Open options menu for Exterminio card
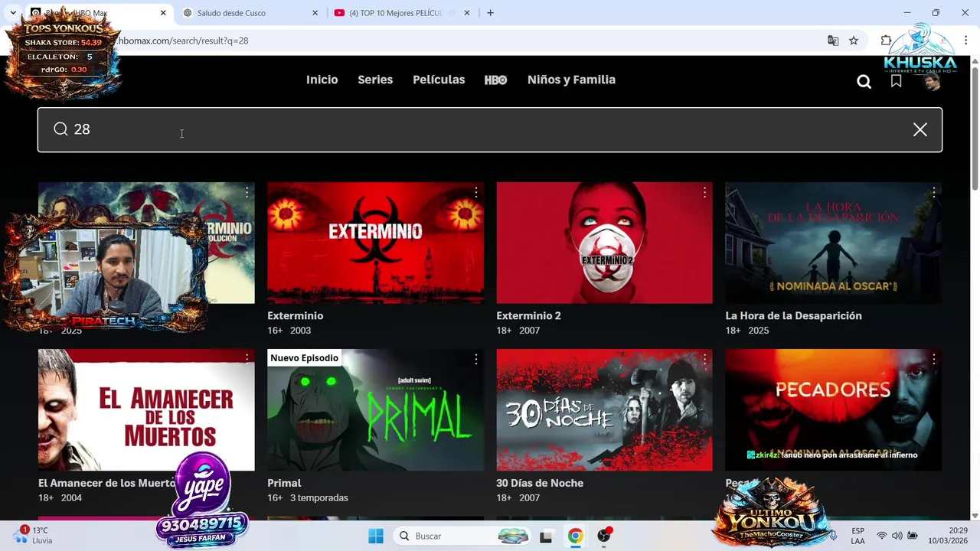Screen dimensions: 980x551 475,193
